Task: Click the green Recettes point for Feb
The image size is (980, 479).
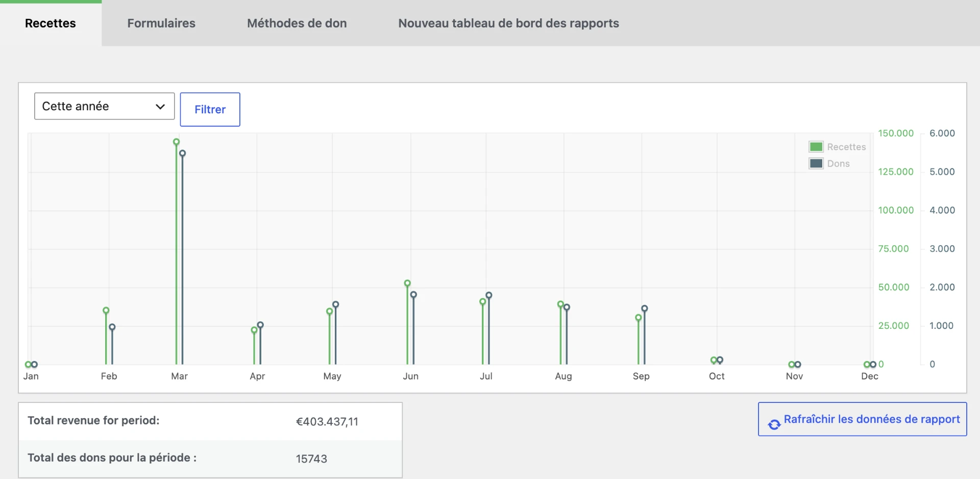Action: pos(106,310)
